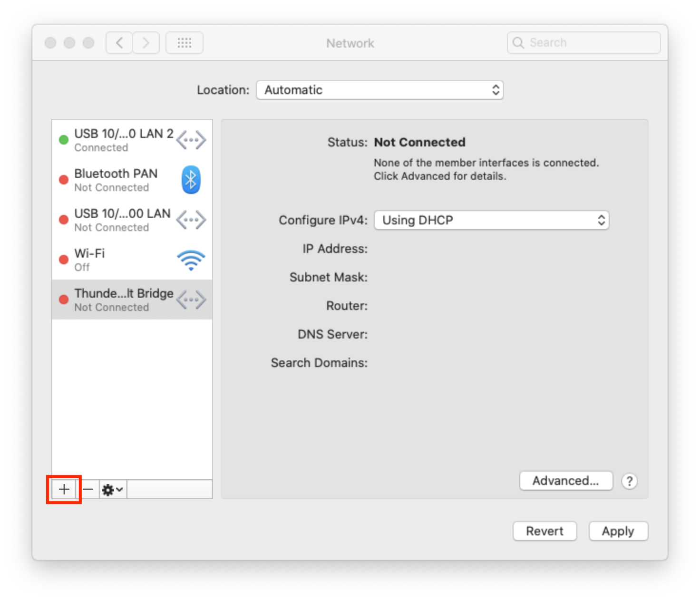Expand the Configure IPv4 dropdown

click(x=491, y=220)
